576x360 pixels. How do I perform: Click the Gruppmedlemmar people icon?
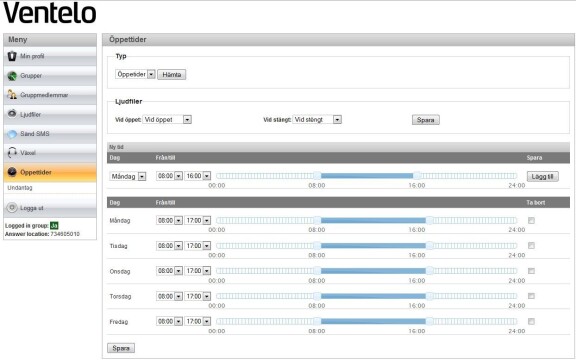point(12,95)
